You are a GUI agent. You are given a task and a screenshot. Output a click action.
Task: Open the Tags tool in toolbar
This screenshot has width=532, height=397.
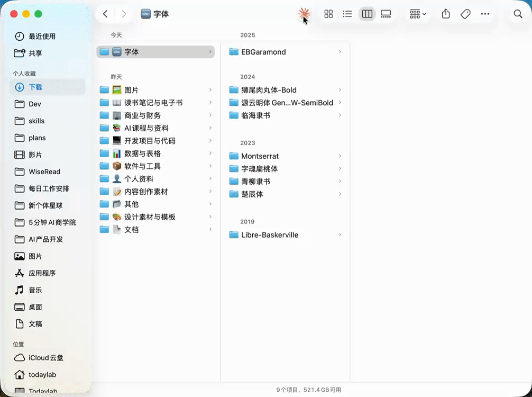pos(465,14)
